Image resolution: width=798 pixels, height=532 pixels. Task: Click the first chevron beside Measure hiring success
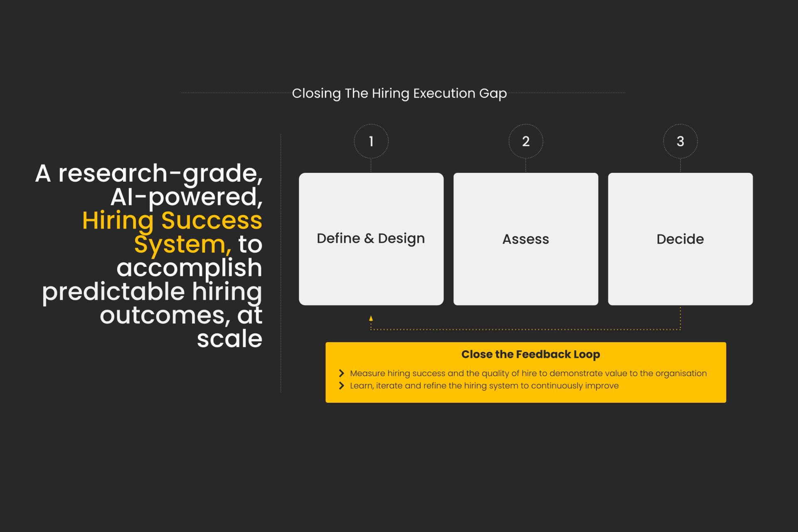pos(341,373)
